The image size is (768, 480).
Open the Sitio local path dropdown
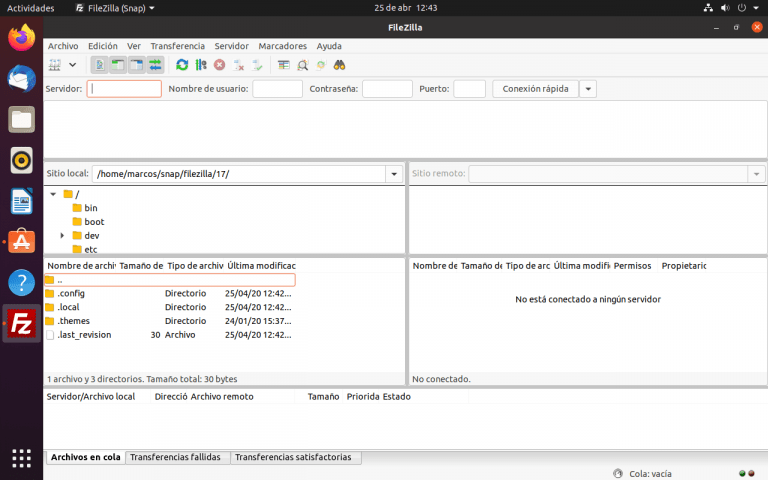coord(394,174)
